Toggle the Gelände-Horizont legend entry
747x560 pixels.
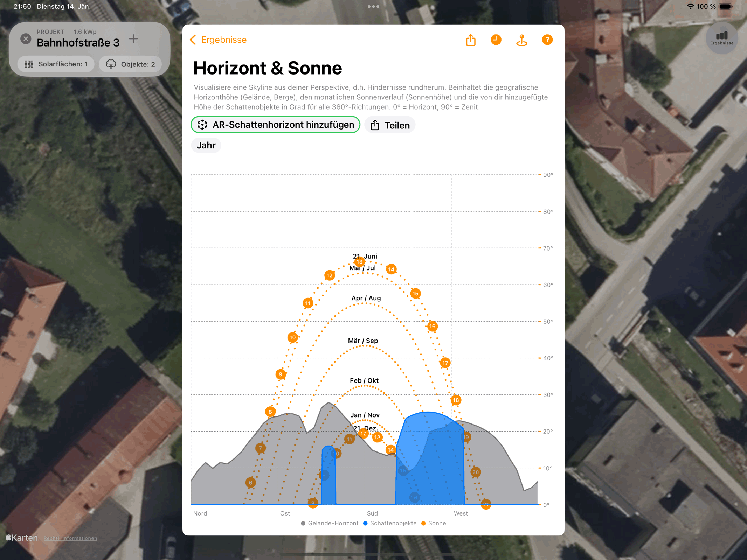coord(329,523)
